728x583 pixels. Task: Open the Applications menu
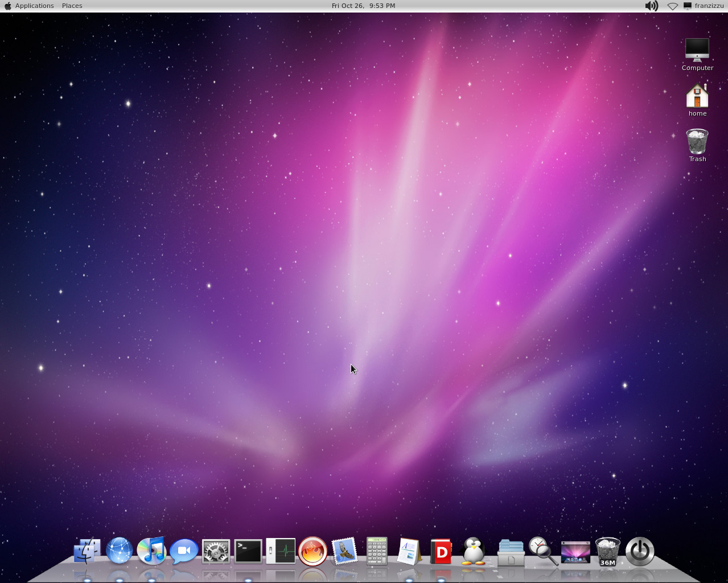(34, 6)
